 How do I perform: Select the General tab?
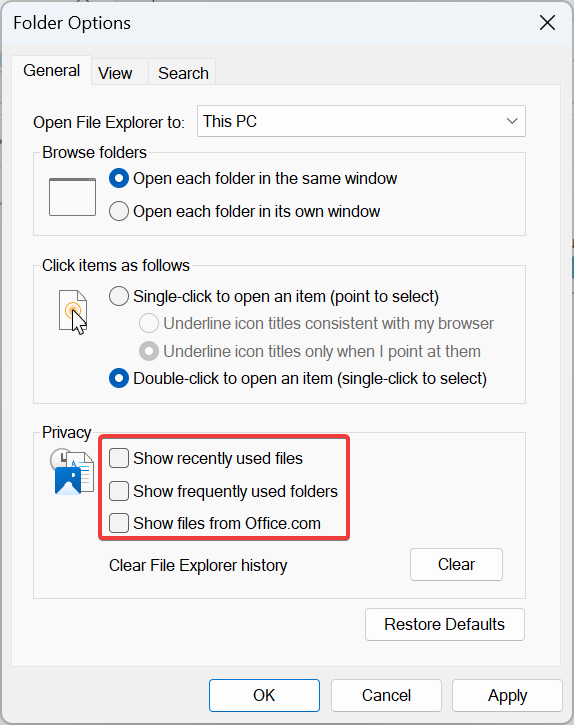click(x=51, y=70)
